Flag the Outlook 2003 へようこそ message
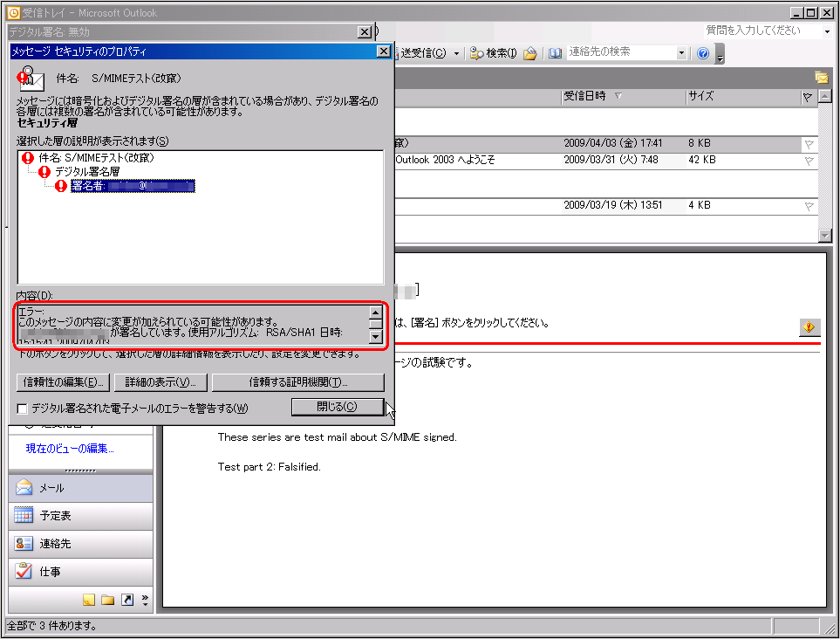This screenshot has height=639, width=840. point(809,161)
